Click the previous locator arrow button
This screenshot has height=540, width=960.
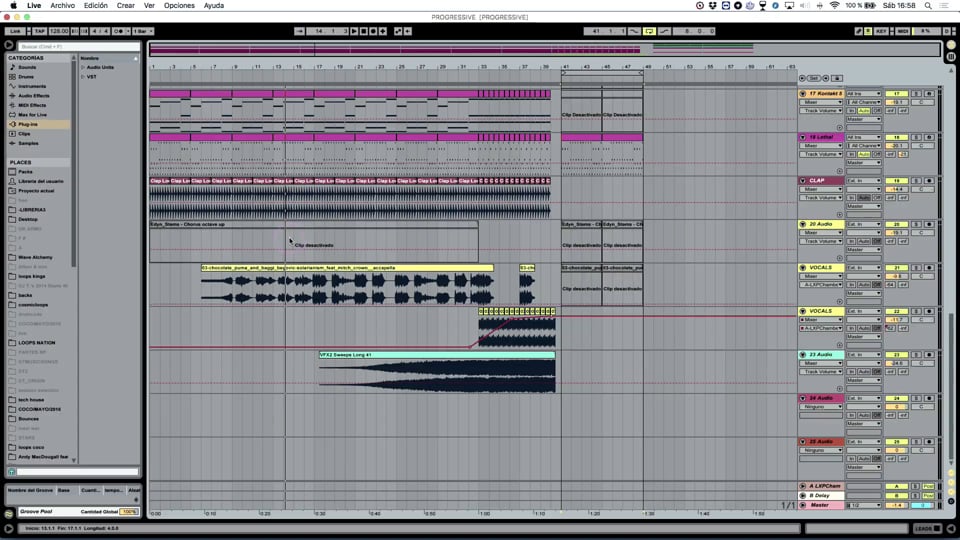[x=802, y=78]
